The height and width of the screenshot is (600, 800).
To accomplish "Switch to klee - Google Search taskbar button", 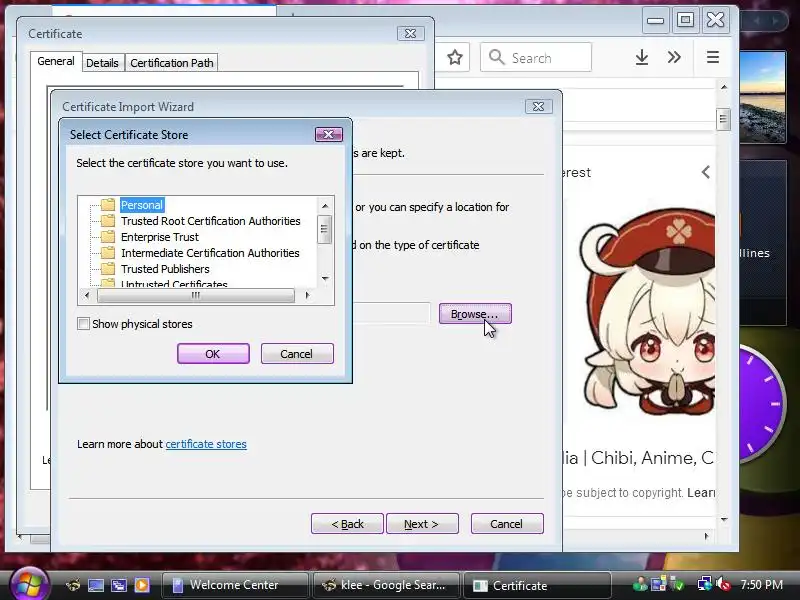I will coord(386,585).
